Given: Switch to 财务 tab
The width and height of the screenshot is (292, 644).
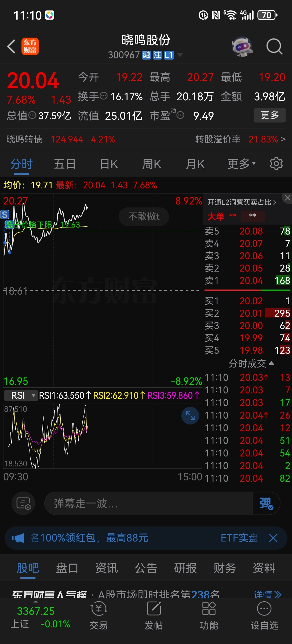Looking at the screenshot, I should pyautogui.click(x=225, y=568).
